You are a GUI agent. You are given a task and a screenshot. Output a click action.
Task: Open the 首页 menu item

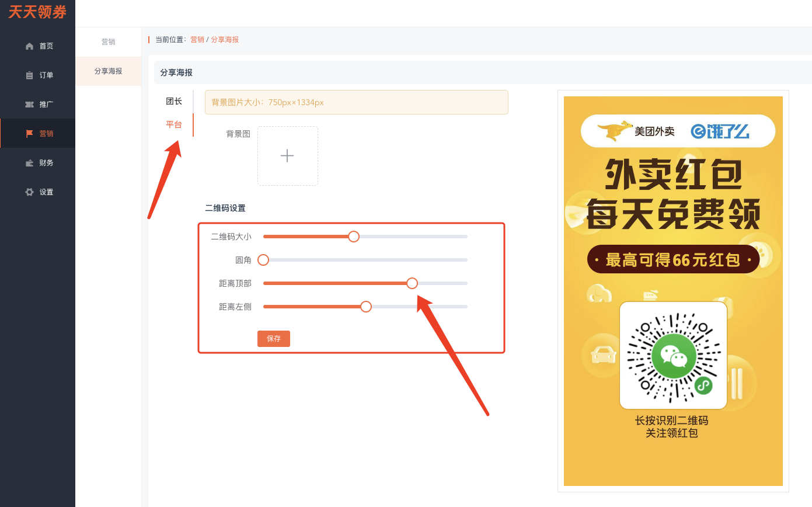click(x=37, y=46)
